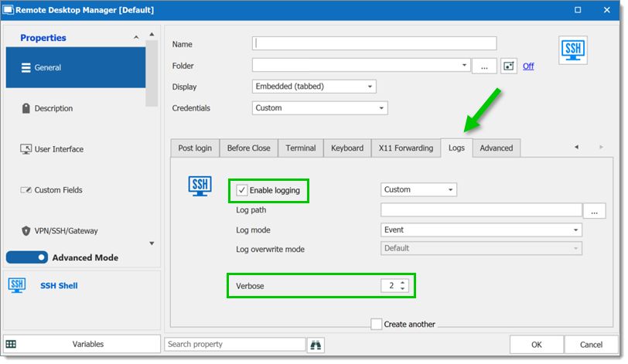Decrease the Verbose level stepper
This screenshot has width=628, height=364.
[402, 288]
